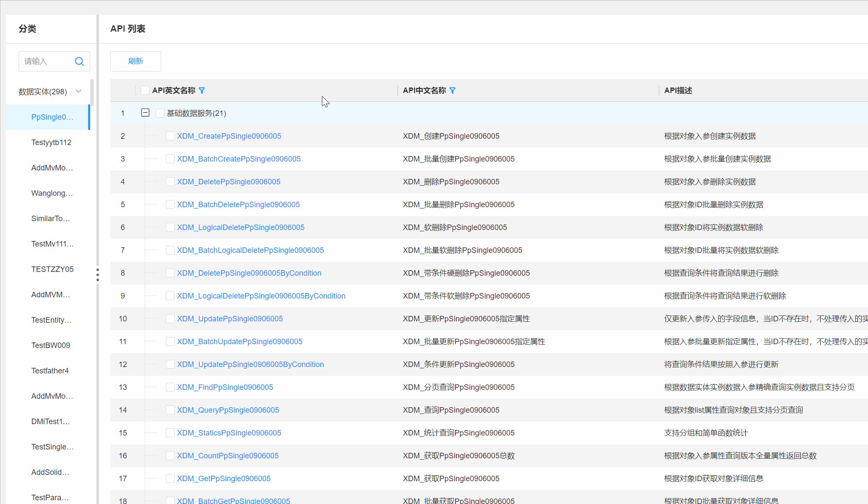Viewport: 868px width, 504px height.
Task: Select checkbox for XDM_FindPpSingle0906005
Action: pyautogui.click(x=170, y=387)
